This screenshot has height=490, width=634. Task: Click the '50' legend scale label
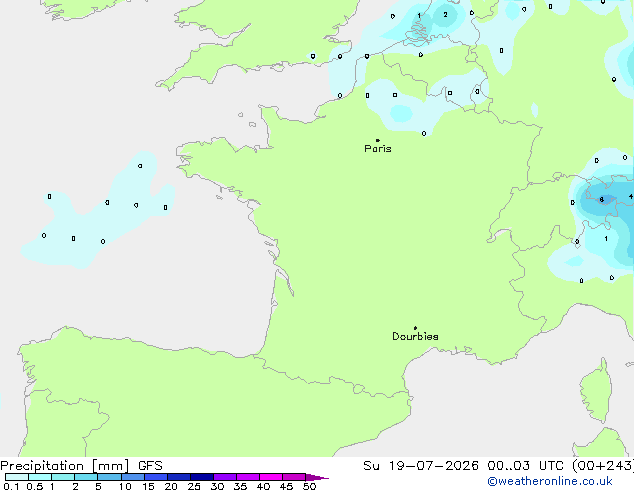[x=309, y=486]
